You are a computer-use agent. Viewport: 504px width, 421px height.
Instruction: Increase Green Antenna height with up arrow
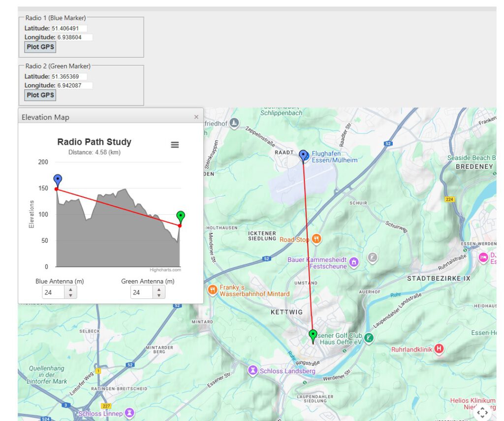159,290
